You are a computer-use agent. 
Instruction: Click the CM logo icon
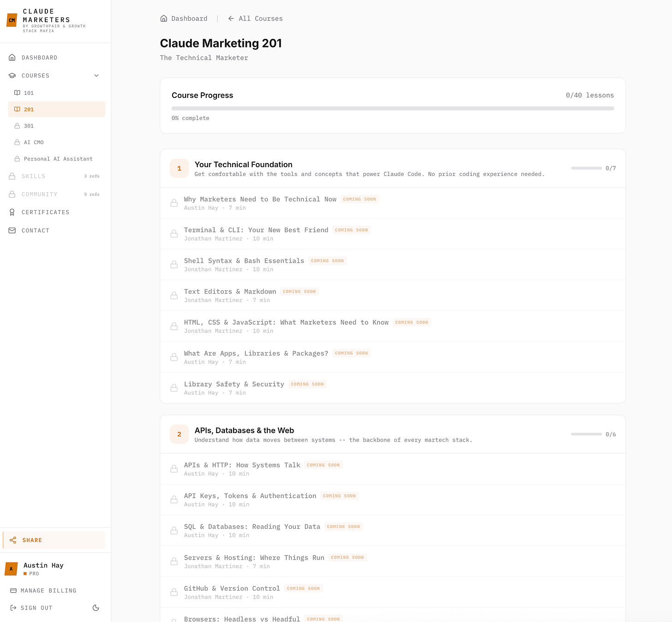(x=12, y=20)
